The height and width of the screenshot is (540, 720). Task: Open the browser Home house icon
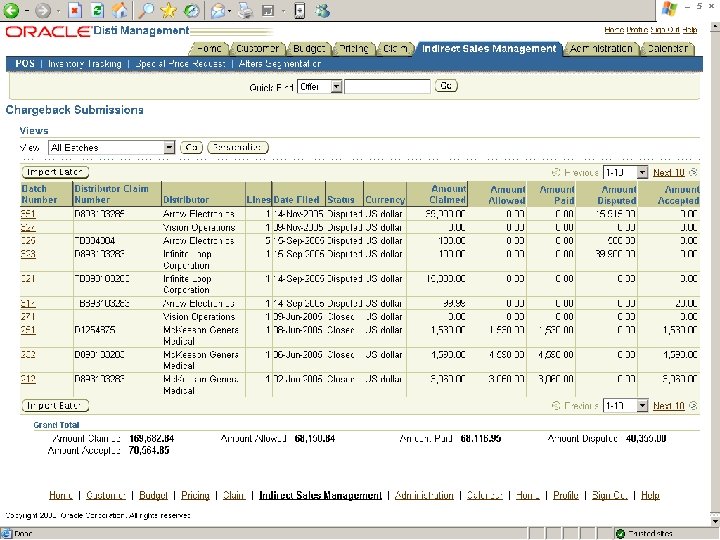(x=120, y=10)
